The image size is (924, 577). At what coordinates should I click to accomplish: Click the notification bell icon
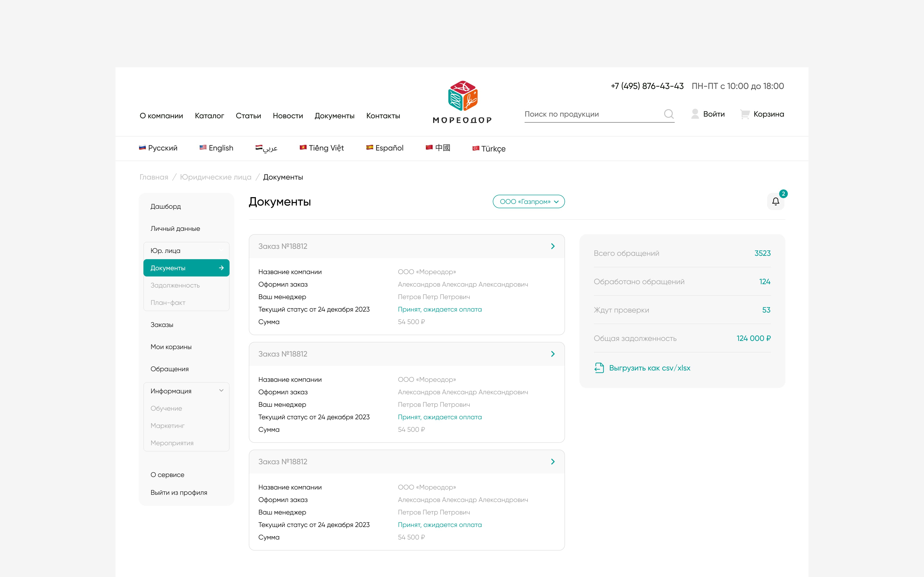point(776,201)
